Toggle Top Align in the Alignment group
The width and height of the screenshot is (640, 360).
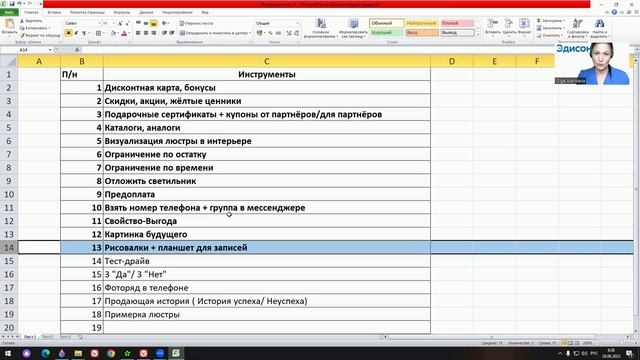(138, 23)
